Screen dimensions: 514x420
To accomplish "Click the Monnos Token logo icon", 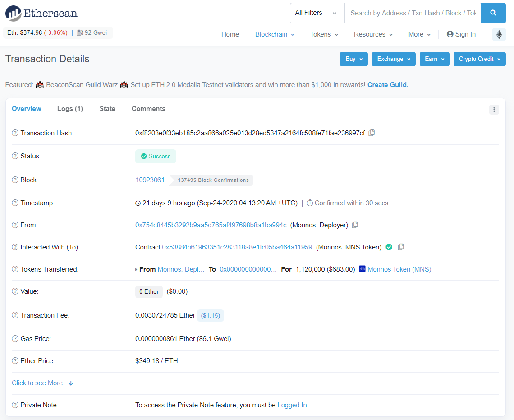I will click(362, 269).
